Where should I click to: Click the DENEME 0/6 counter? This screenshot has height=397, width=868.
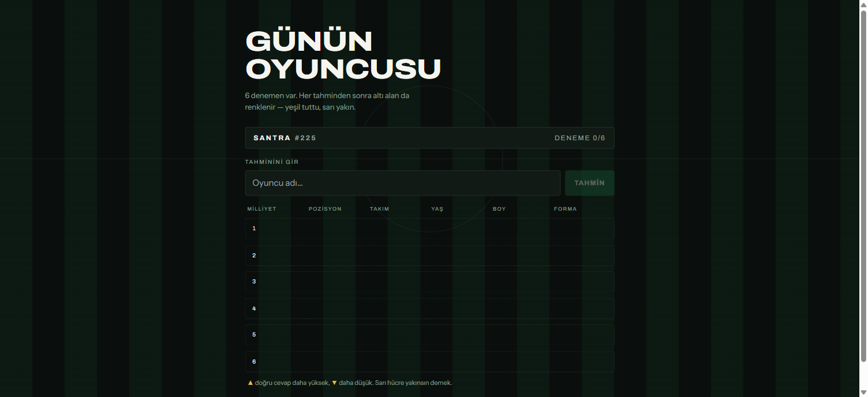(580, 138)
